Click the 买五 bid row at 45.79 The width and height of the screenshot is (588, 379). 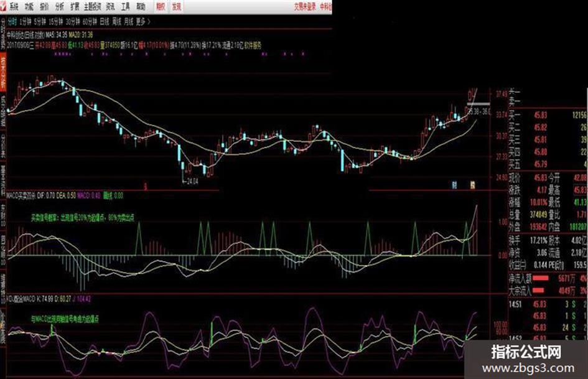click(548, 164)
